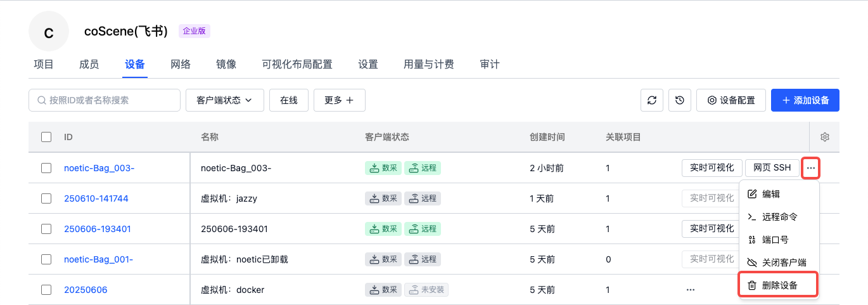Image resolution: width=868 pixels, height=305 pixels.
Task: Click the 企业版 plan badge
Action: 195,31
